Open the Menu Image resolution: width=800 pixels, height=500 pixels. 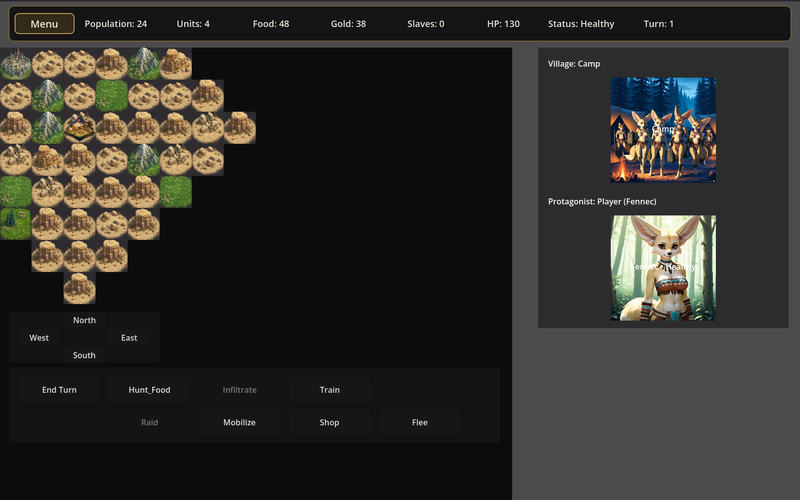coord(44,24)
